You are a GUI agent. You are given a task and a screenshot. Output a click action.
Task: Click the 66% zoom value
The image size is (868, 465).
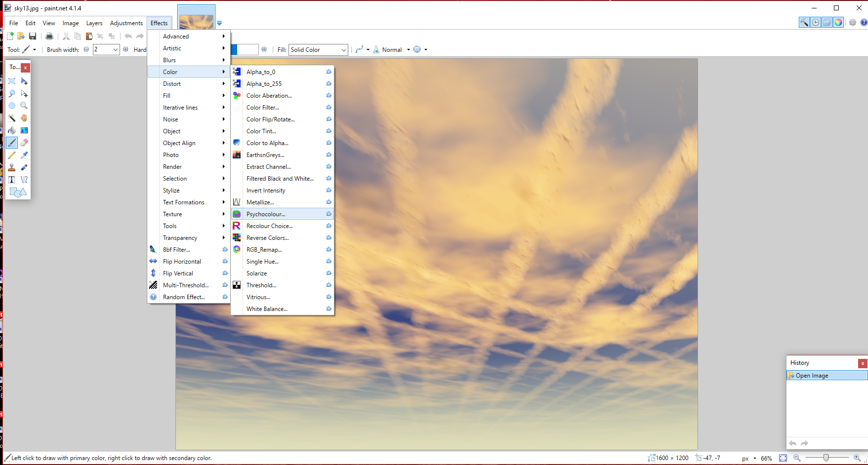(x=766, y=458)
